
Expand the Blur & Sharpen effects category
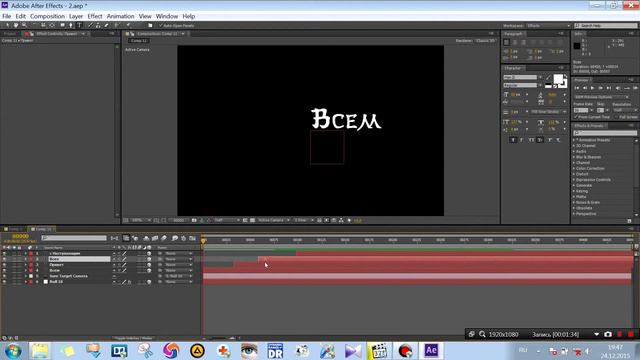(x=574, y=157)
